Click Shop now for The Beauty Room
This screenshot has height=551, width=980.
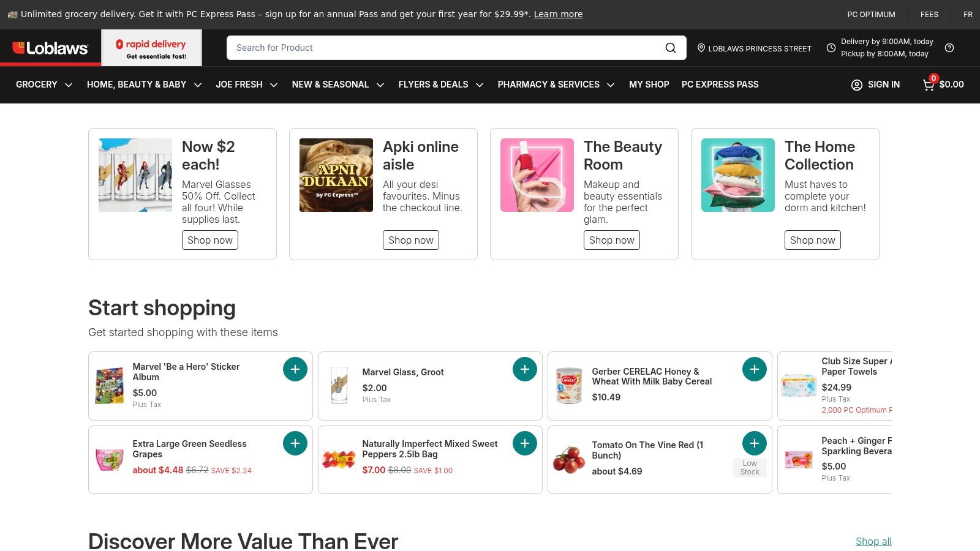pos(611,240)
